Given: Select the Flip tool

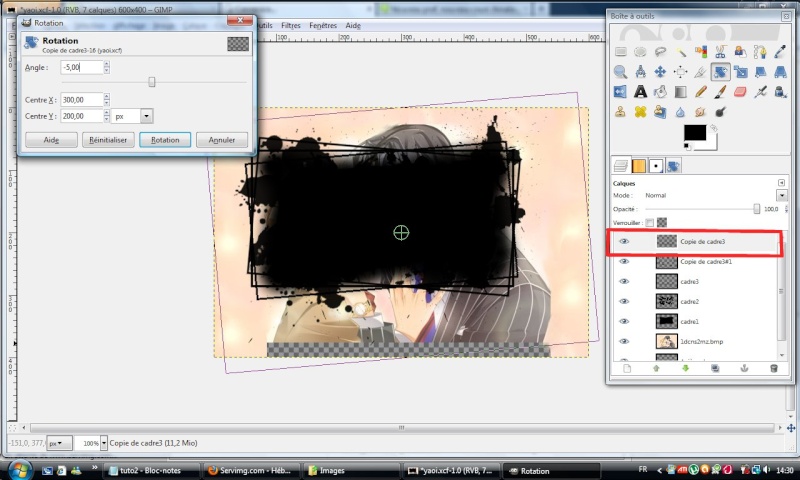Looking at the screenshot, I should [x=620, y=92].
